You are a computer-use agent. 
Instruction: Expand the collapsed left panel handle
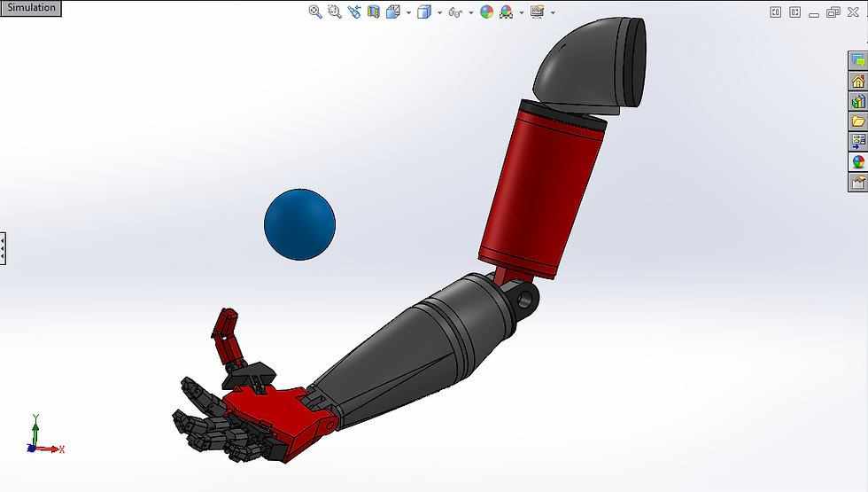[3, 248]
